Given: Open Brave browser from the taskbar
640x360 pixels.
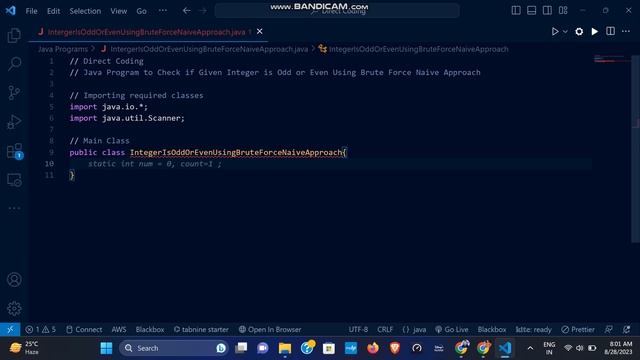Looking at the screenshot, I should click(x=395, y=348).
